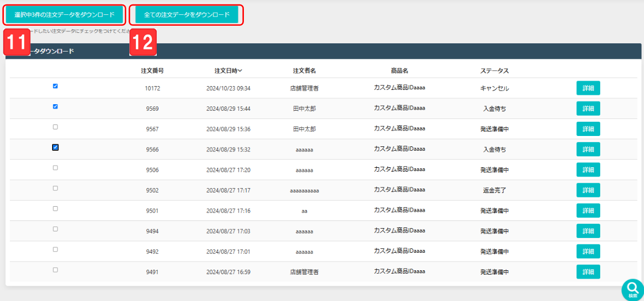Click date 2024/08/27 17:03

pyautogui.click(x=229, y=231)
